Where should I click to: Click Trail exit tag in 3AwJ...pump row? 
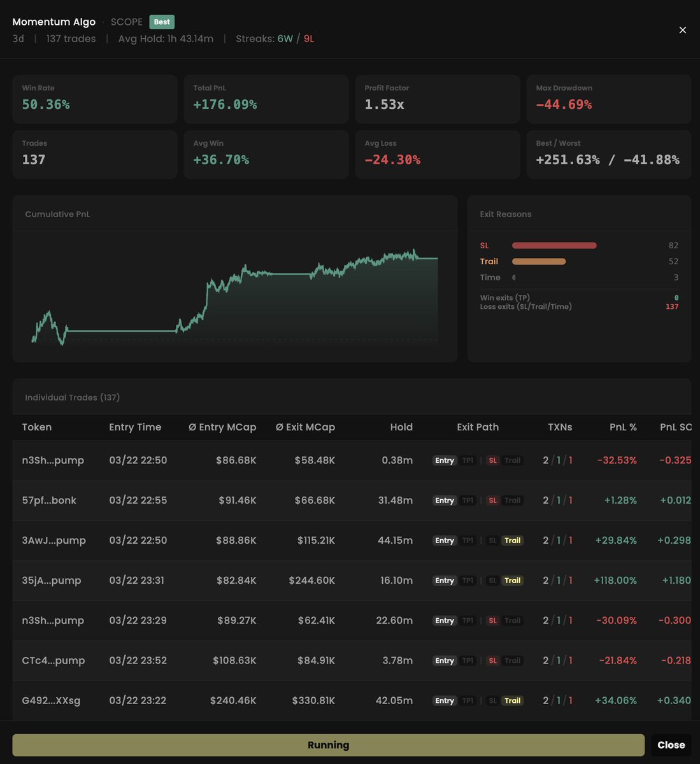coord(512,541)
